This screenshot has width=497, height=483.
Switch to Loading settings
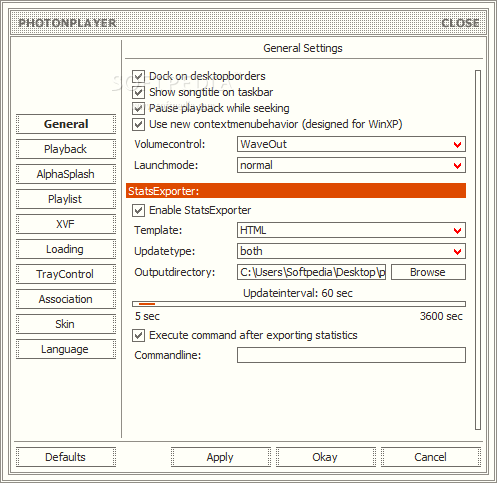pos(66,249)
